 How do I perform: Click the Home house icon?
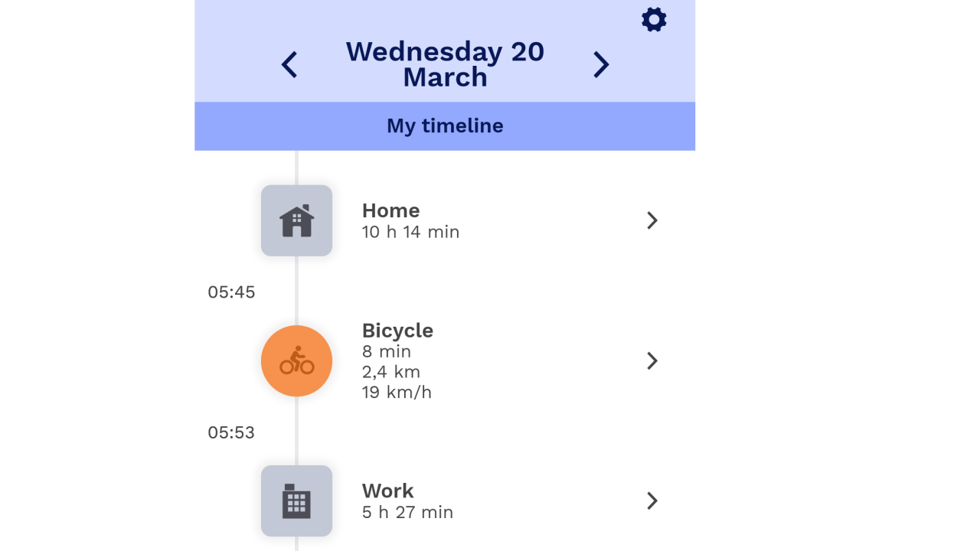pos(296,220)
